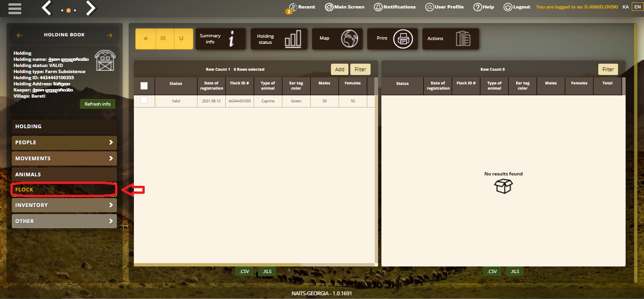This screenshot has height=299, width=644.
Task: Export right table as .CSV
Action: tap(492, 272)
